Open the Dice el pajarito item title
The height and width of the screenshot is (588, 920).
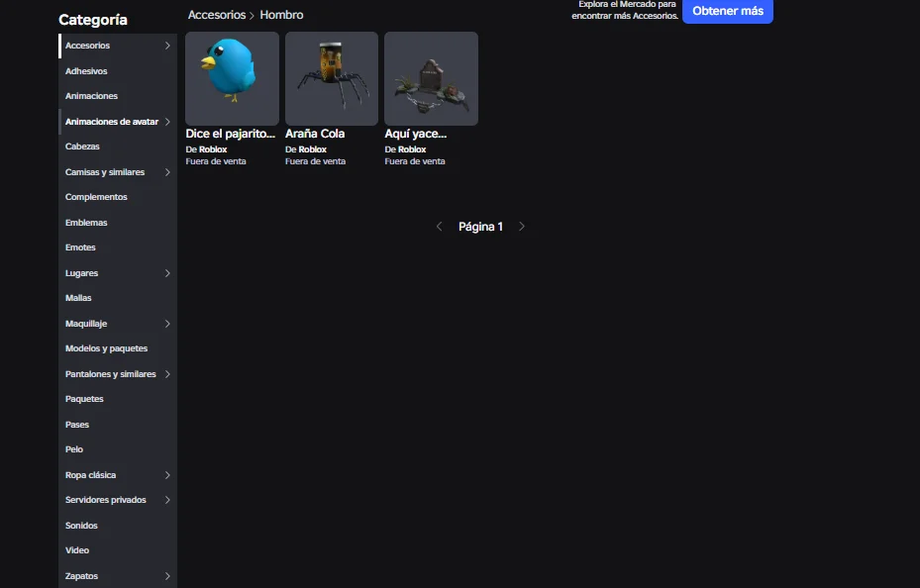click(230, 134)
